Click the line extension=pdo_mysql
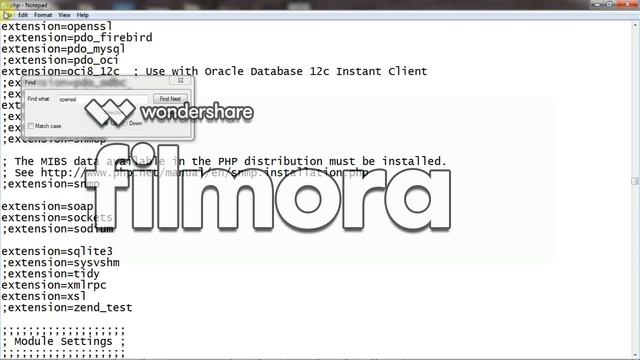 click(x=63, y=49)
